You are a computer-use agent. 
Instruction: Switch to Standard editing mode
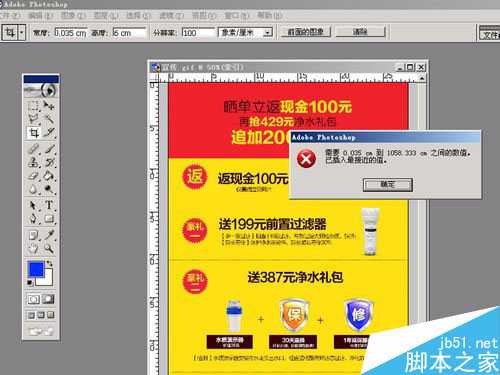point(33,299)
